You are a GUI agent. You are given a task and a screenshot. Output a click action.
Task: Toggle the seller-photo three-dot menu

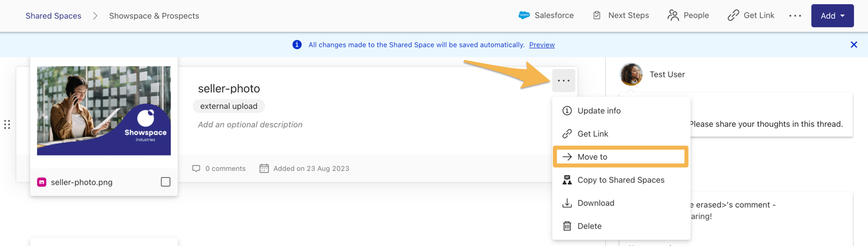click(563, 81)
